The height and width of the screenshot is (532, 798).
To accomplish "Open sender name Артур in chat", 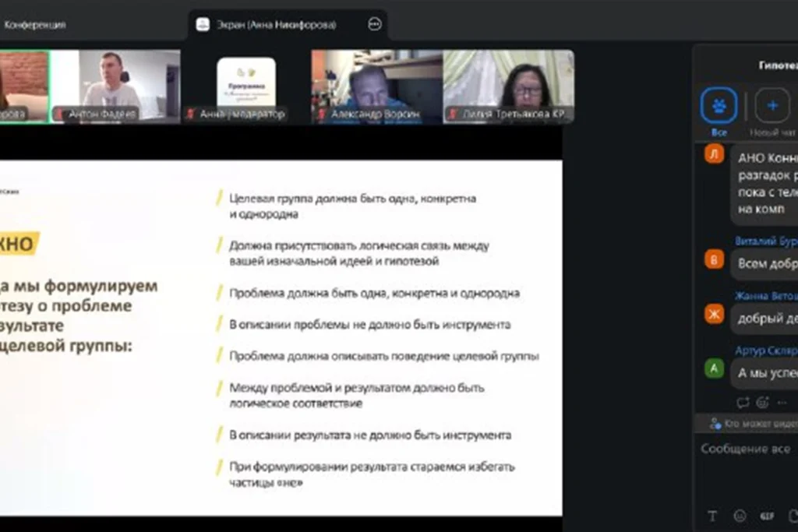I will click(x=766, y=351).
